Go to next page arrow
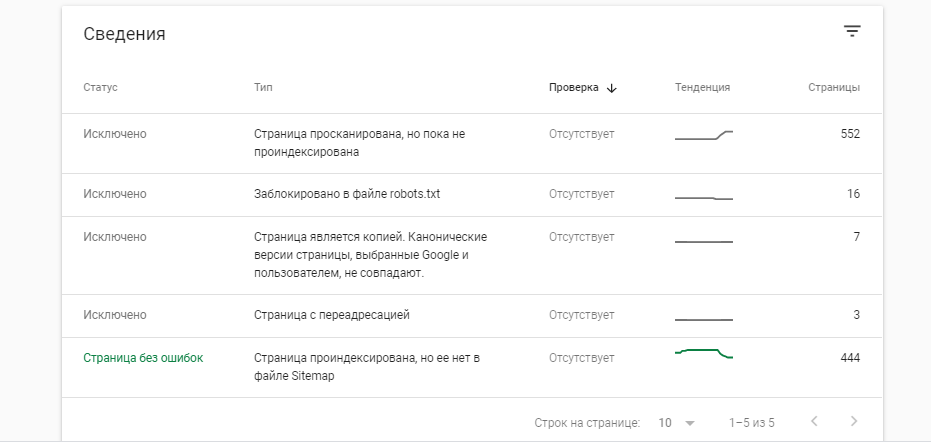The image size is (931, 444). point(853,422)
